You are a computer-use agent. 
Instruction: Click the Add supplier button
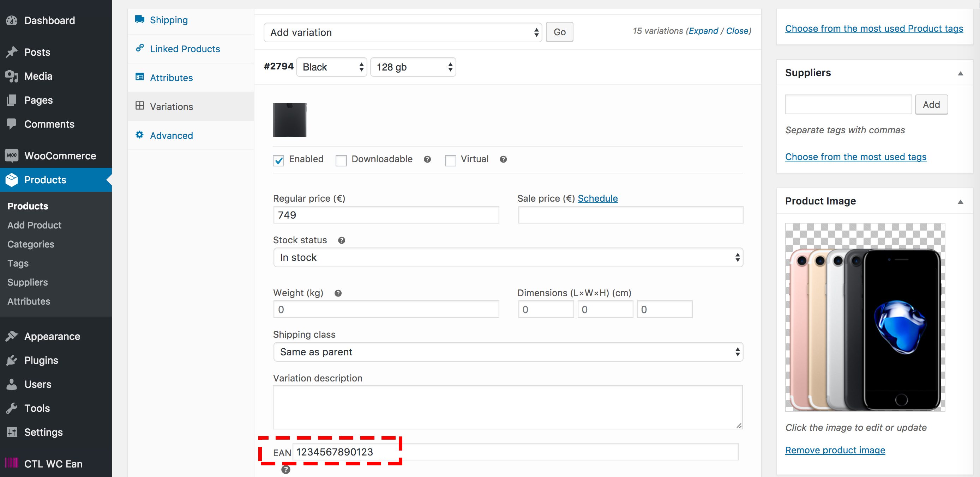932,104
